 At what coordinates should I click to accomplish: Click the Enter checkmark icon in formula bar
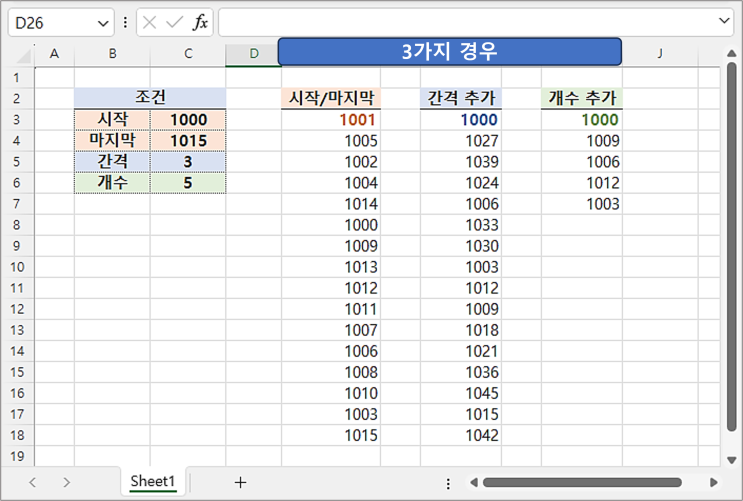click(x=174, y=22)
